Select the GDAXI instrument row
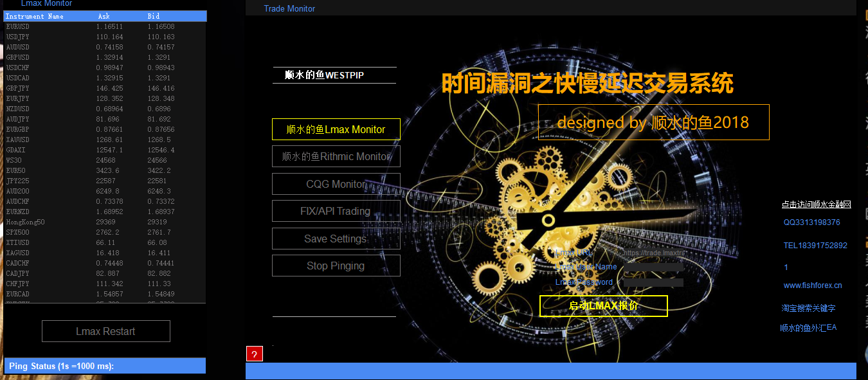This screenshot has height=380, width=868. 105,150
